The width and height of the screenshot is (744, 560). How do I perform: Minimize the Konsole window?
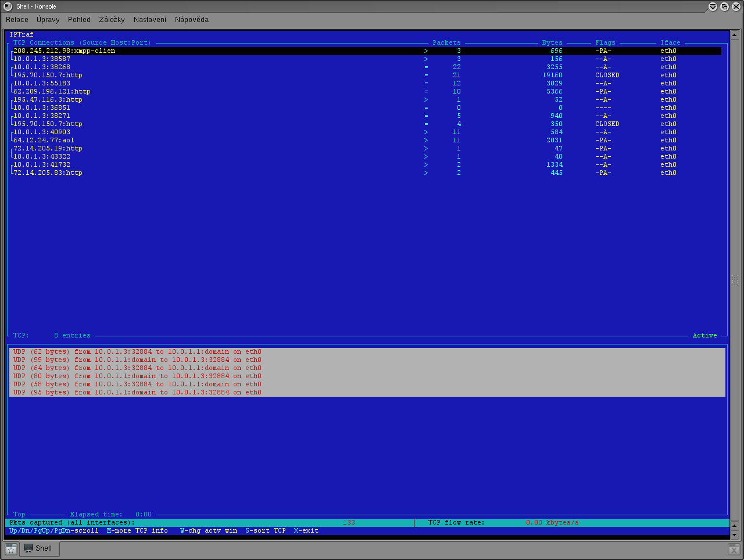click(x=713, y=6)
